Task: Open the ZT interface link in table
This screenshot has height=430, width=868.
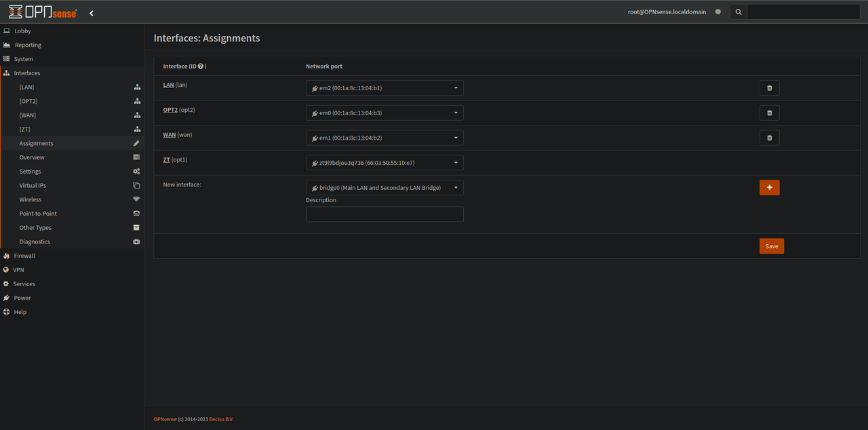Action: (166, 160)
